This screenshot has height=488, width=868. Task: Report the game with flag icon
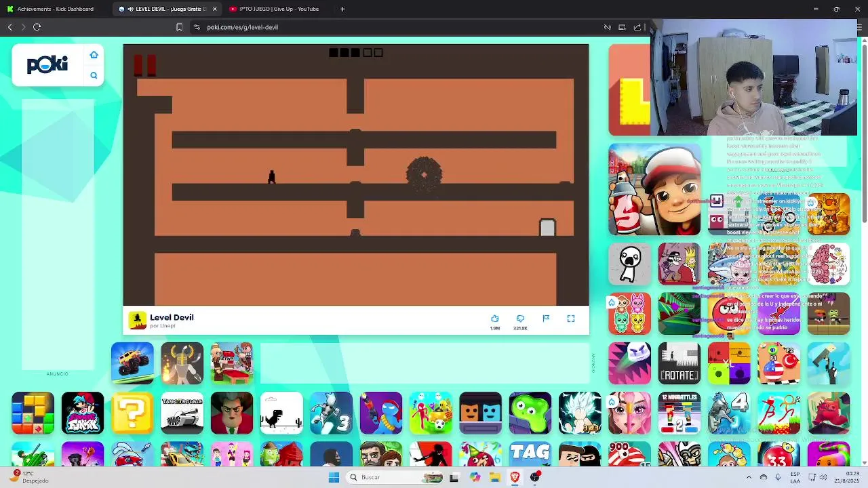[546, 319]
